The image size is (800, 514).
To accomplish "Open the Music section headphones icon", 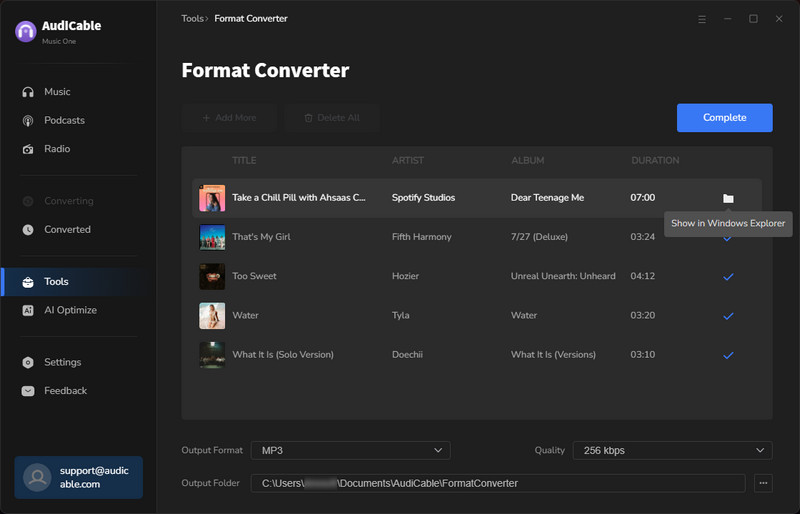I will click(28, 92).
